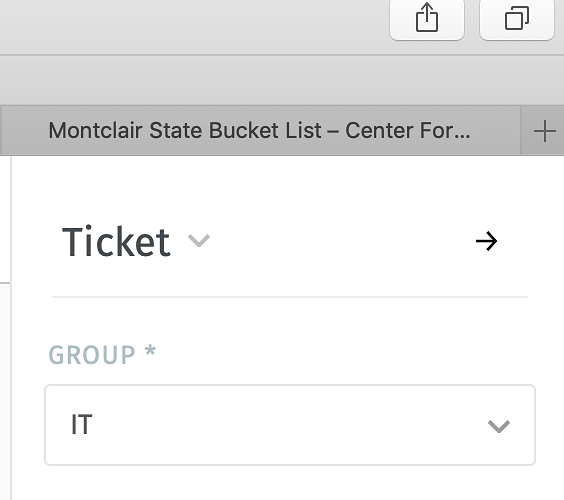
Task: Click empty space inside the IT dropdown box
Action: click(x=288, y=425)
